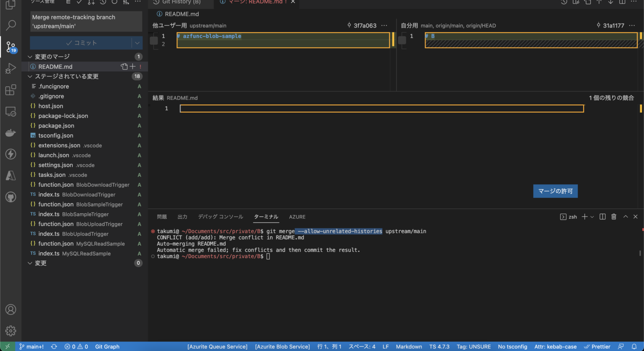Open the コミット button dropdown arrow

pos(137,43)
